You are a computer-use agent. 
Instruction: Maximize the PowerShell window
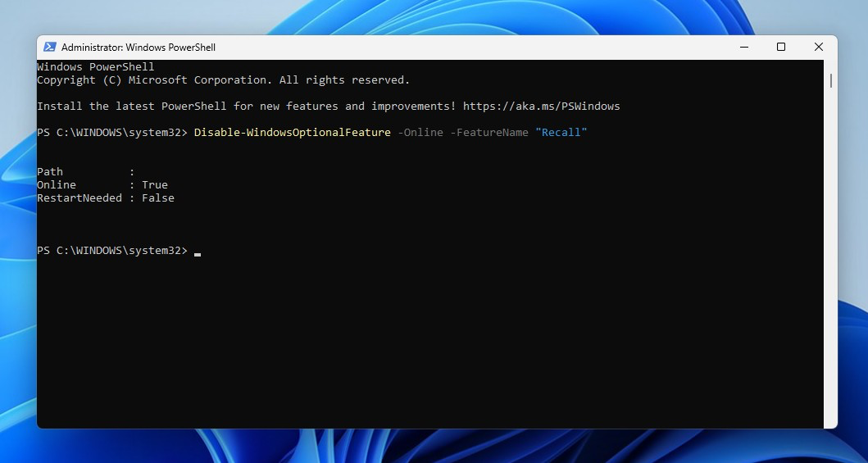(781, 48)
